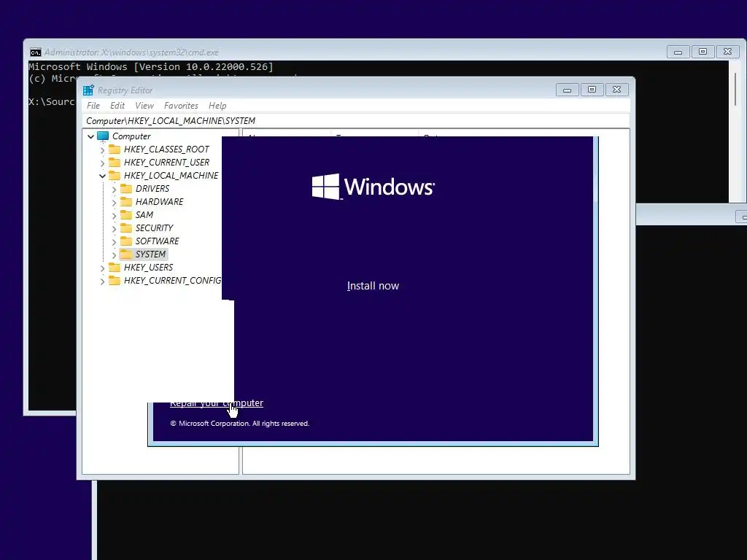The height and width of the screenshot is (560, 747).
Task: Click the HKEY_CURRENT_USER folder icon
Action: (115, 163)
